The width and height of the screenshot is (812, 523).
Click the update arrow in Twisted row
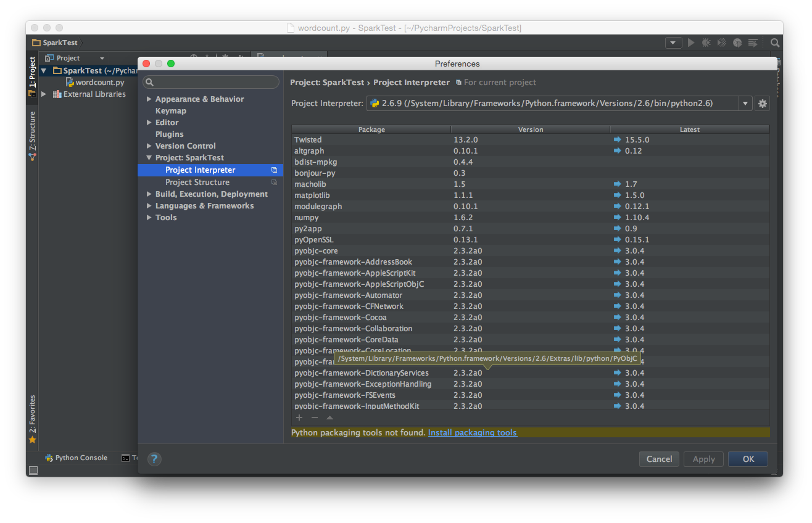(618, 140)
